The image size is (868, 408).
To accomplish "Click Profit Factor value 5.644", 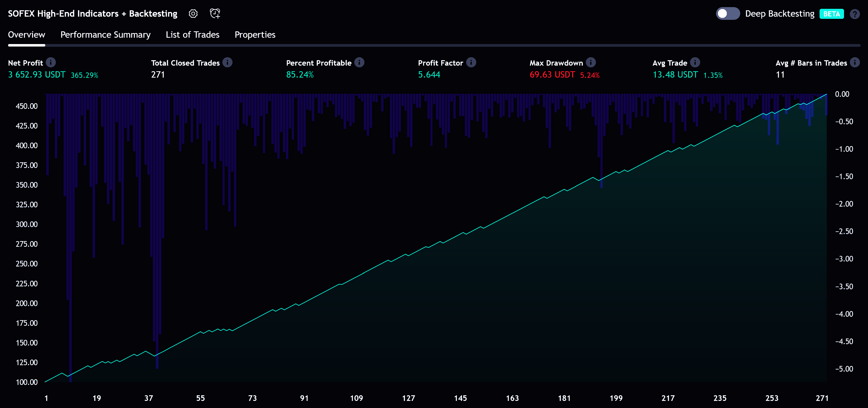I will 429,74.
